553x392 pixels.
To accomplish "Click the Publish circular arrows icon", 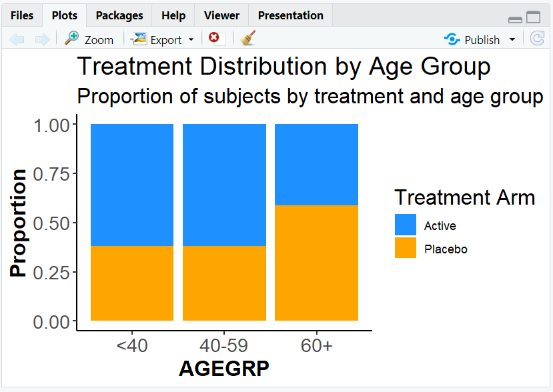I will coord(451,39).
